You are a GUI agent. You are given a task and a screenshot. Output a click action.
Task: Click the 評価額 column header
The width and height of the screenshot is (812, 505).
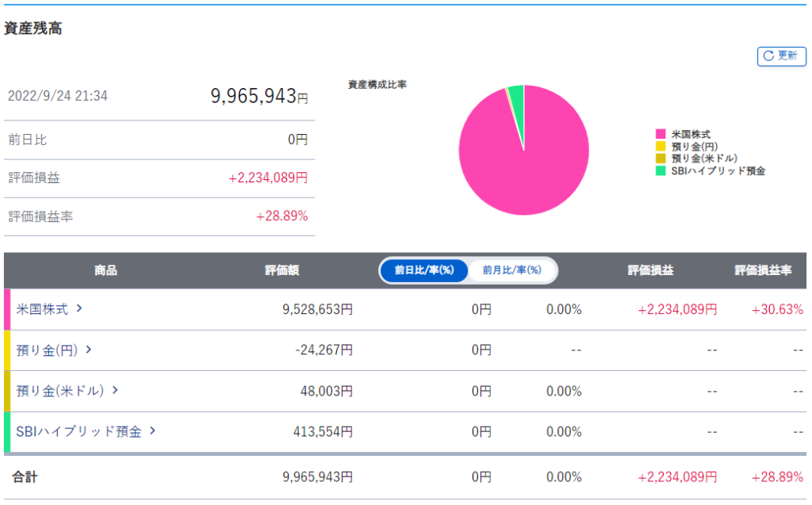(282, 270)
